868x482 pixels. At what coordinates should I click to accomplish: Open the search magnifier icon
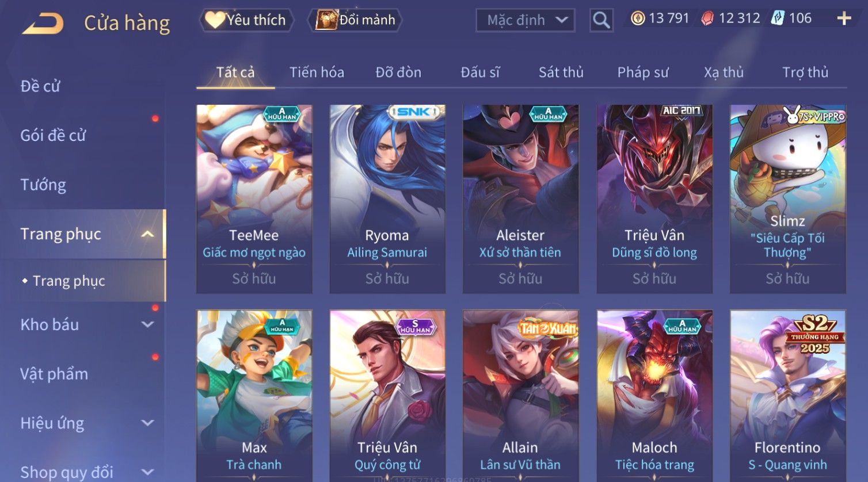click(x=601, y=20)
